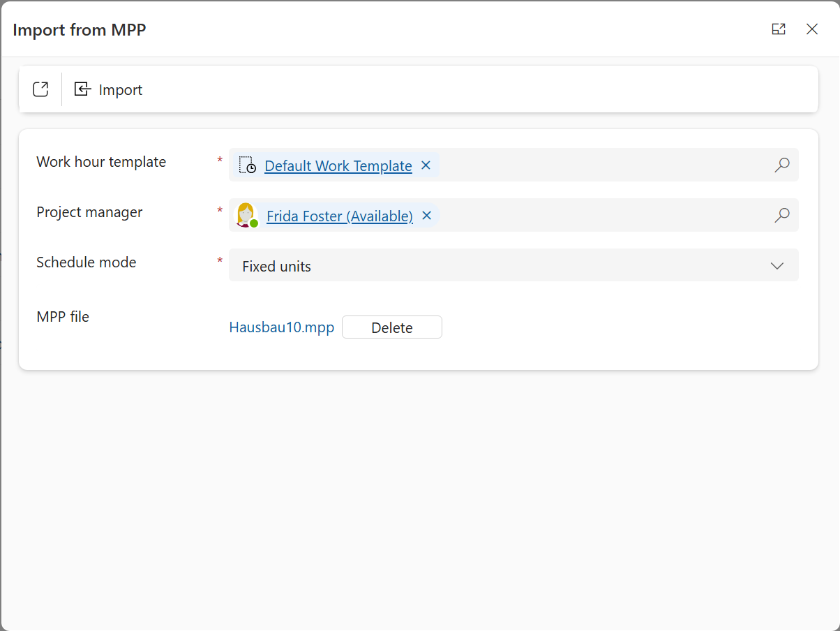Open the Hausbau10.mpp file link
840x631 pixels.
pyautogui.click(x=281, y=327)
